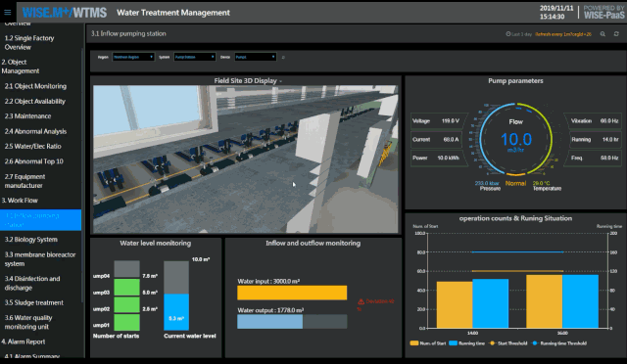The width and height of the screenshot is (627, 364).
Task: Click the small icon after Device dropdown
Action: [x=283, y=58]
